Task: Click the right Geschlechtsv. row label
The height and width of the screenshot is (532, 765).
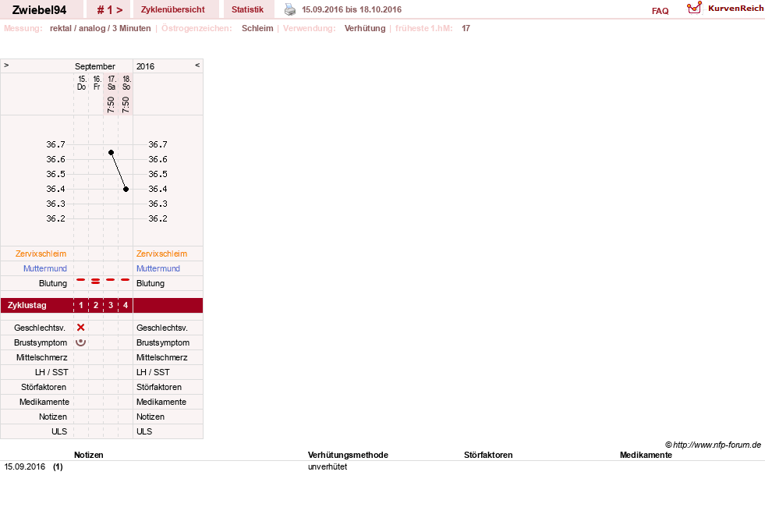Action: [162, 328]
